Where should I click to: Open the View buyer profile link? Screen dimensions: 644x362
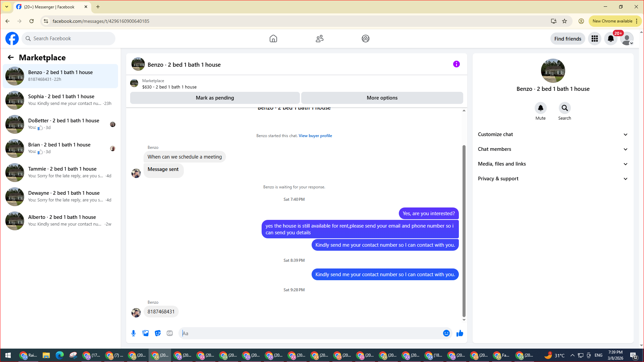pyautogui.click(x=315, y=136)
